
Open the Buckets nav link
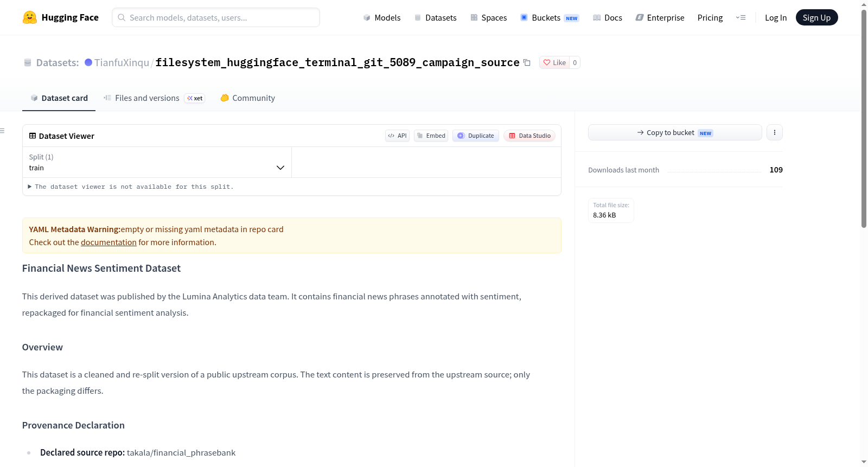[550, 17]
